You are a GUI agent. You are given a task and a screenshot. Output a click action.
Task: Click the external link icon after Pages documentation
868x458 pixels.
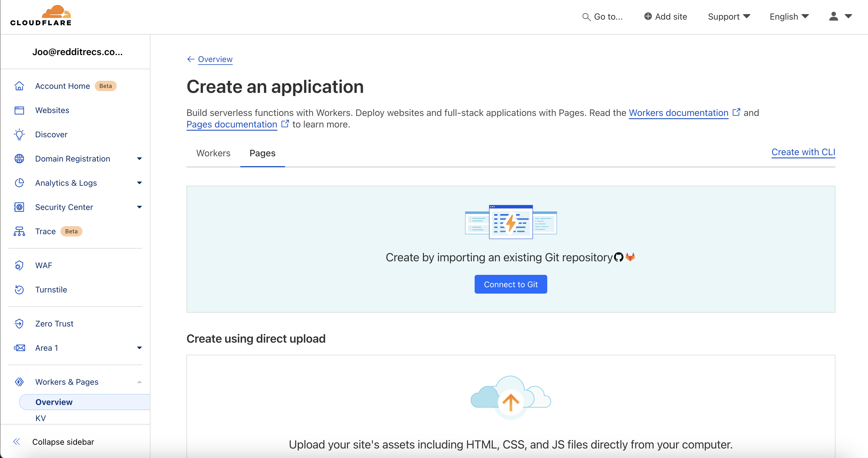tap(285, 124)
